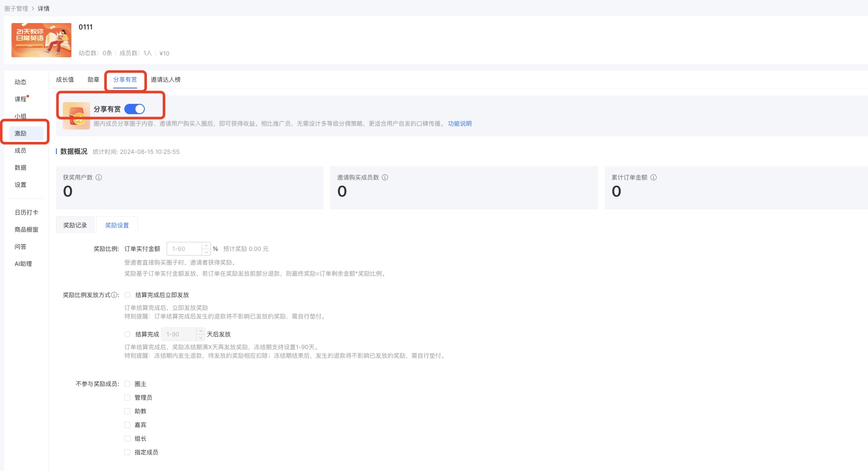This screenshot has height=471, width=868.
Task: Select 结算完成后立即发放 radio option
Action: [127, 295]
